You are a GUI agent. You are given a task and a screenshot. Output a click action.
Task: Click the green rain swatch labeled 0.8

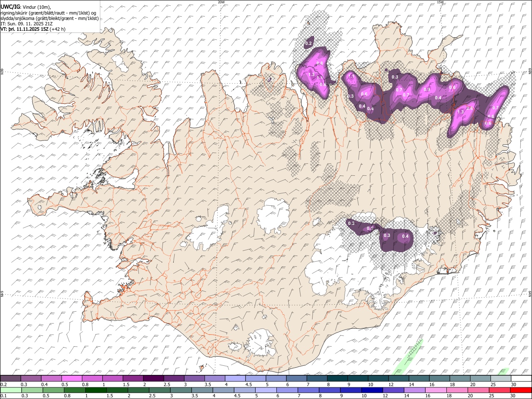point(75,390)
